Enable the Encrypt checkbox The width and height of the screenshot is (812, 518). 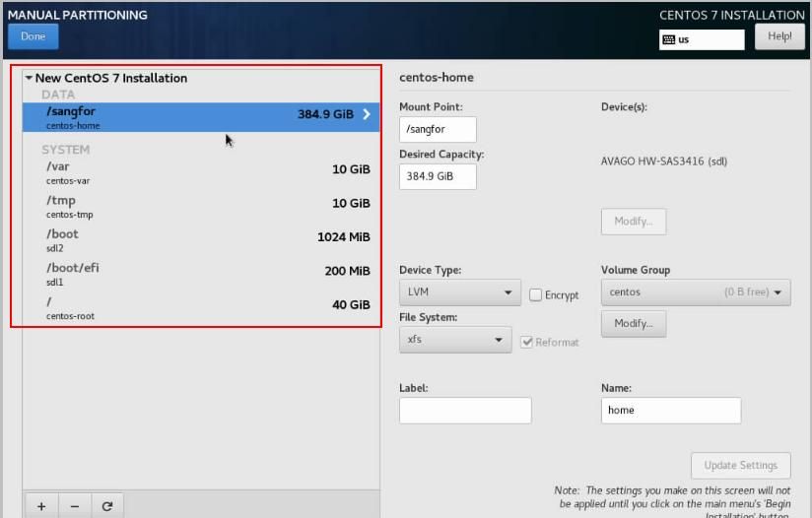pyautogui.click(x=536, y=294)
